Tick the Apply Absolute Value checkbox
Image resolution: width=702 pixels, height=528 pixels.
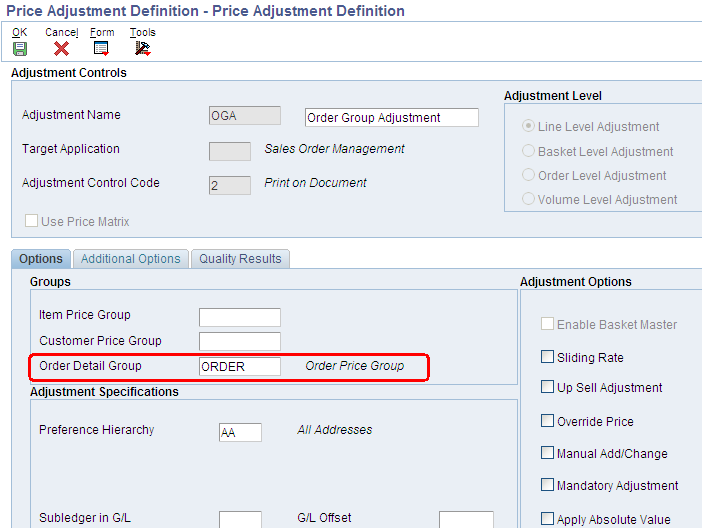(x=547, y=519)
